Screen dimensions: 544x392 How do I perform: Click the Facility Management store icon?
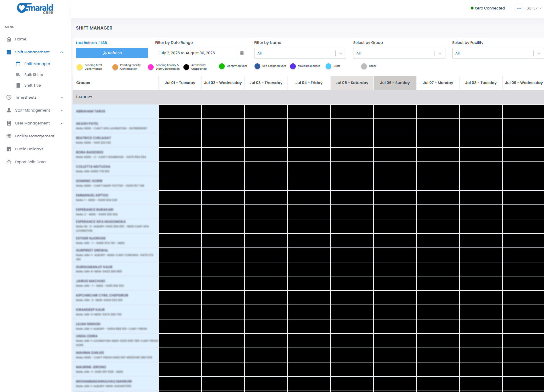pyautogui.click(x=9, y=136)
